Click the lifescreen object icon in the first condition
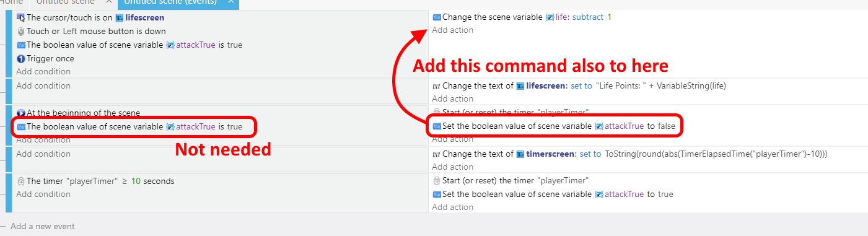The height and width of the screenshot is (236, 868). (x=120, y=17)
